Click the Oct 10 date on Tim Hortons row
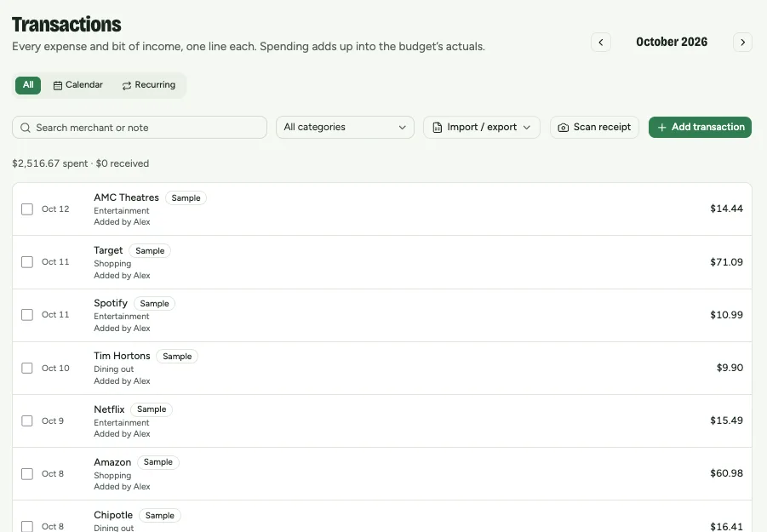 click(x=55, y=369)
